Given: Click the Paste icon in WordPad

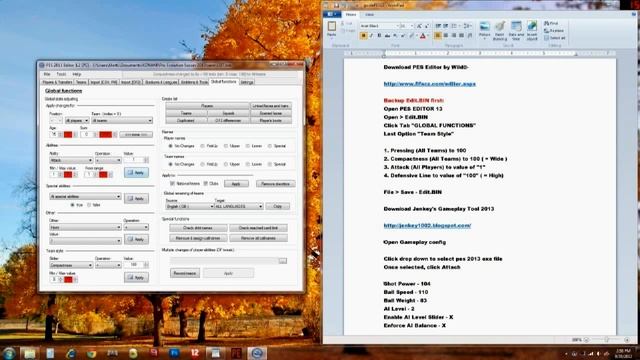Looking at the screenshot, I should (x=331, y=28).
